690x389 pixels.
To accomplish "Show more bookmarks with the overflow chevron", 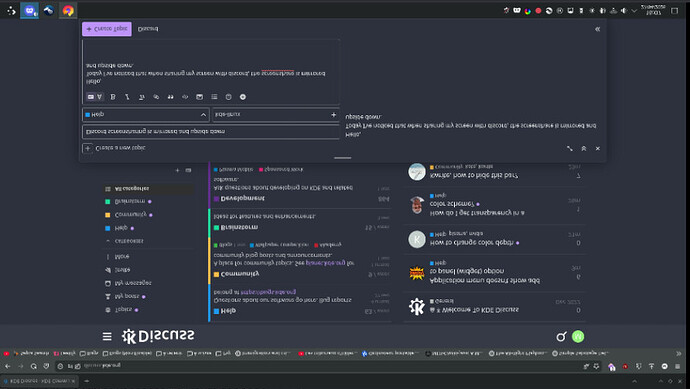I will [678, 353].
